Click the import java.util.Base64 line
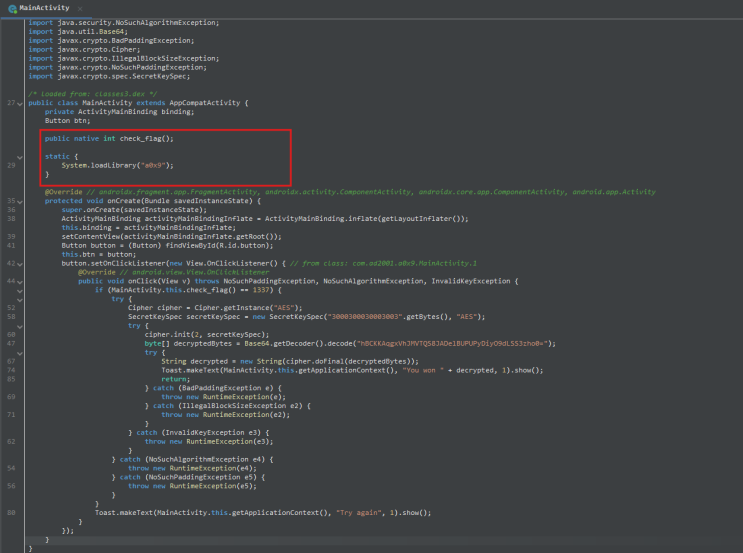Viewport: 743px width, 553px height. coord(78,31)
